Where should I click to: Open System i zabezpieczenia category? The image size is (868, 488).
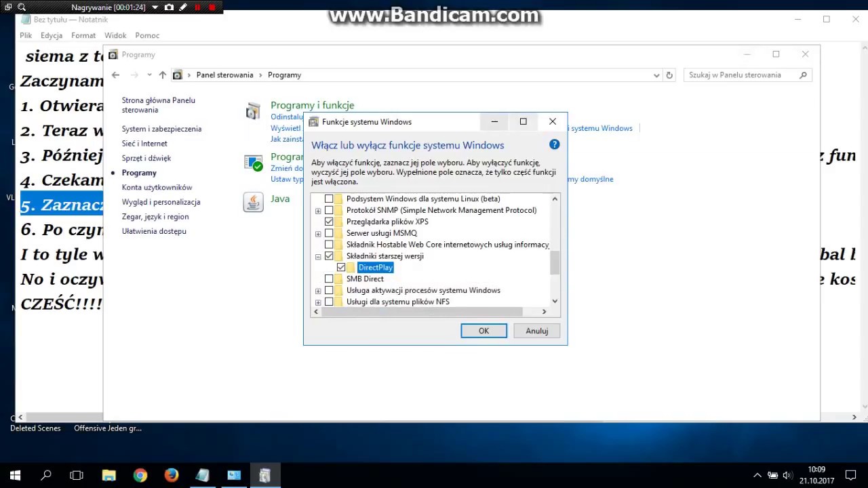click(161, 129)
